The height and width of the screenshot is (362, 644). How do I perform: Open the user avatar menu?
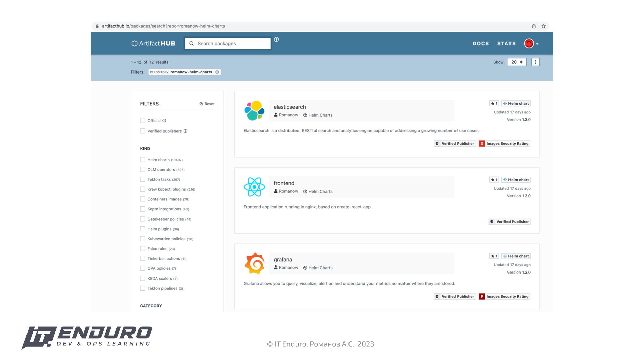coord(531,43)
